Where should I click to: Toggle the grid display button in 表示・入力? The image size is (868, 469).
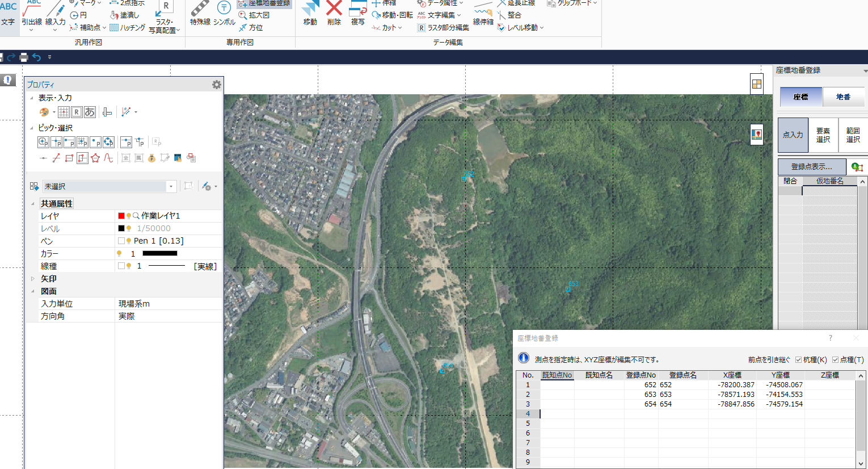[64, 112]
